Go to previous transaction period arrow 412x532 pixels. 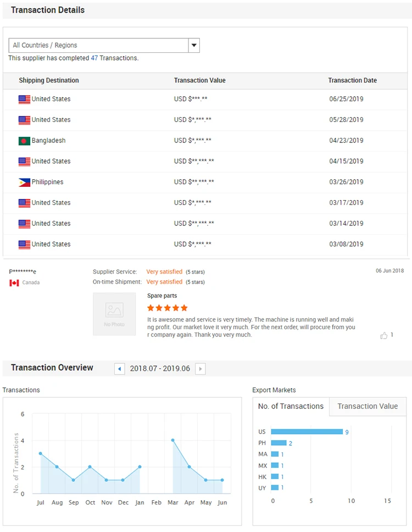click(120, 369)
